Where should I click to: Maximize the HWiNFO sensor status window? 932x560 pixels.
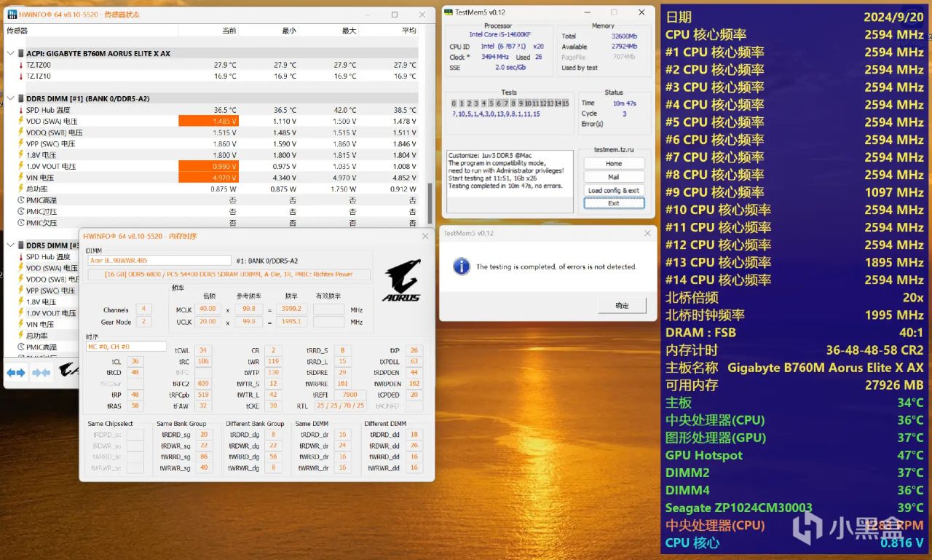point(395,15)
